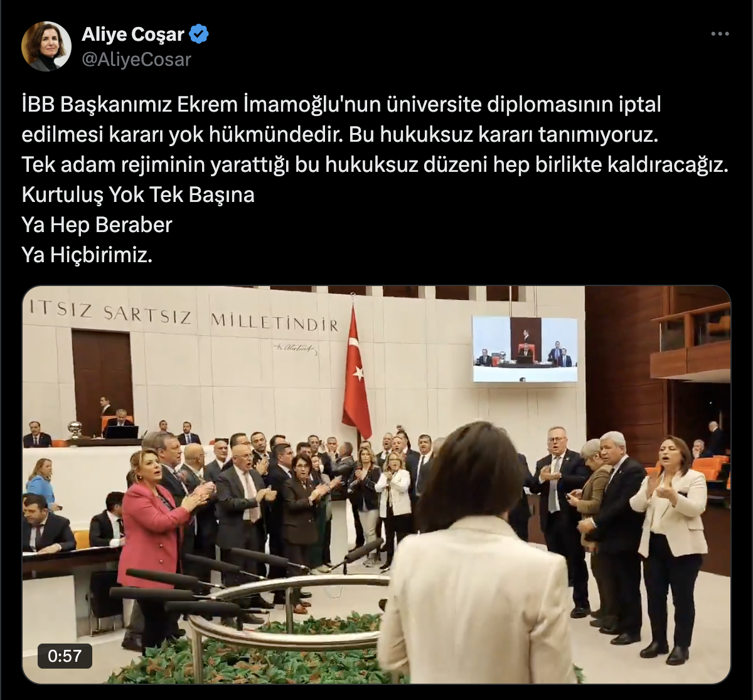Play the parliament video thumbnail

376,485
